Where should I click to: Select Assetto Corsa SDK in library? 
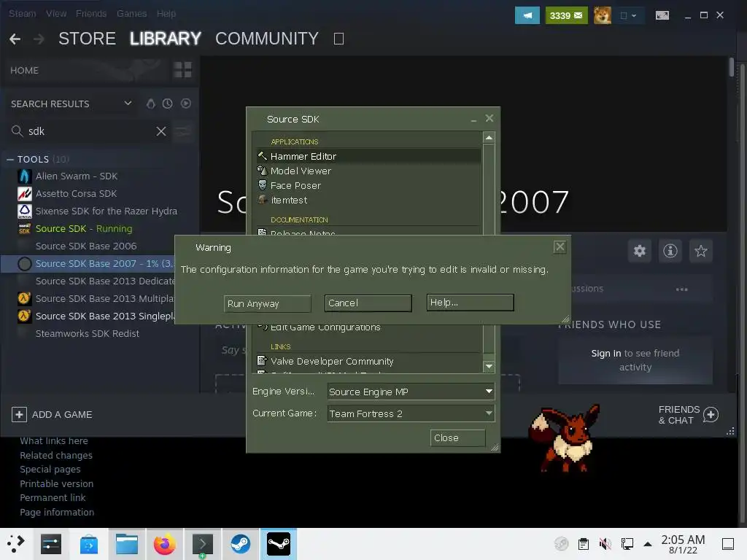point(76,194)
